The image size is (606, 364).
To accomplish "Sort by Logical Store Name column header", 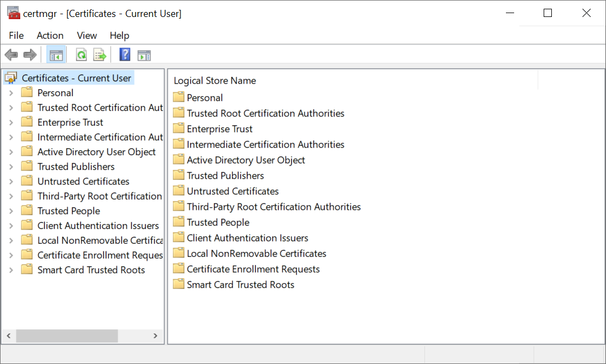I will pyautogui.click(x=215, y=80).
